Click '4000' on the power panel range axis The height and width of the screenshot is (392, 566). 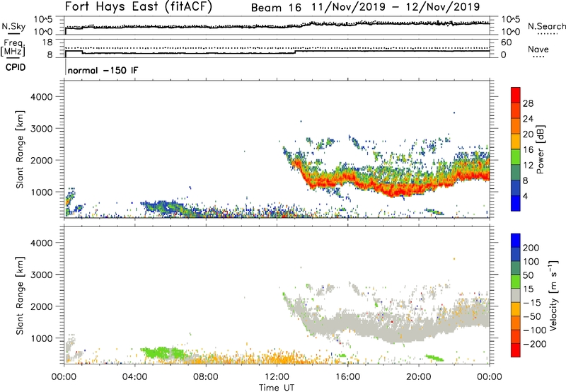(x=41, y=97)
